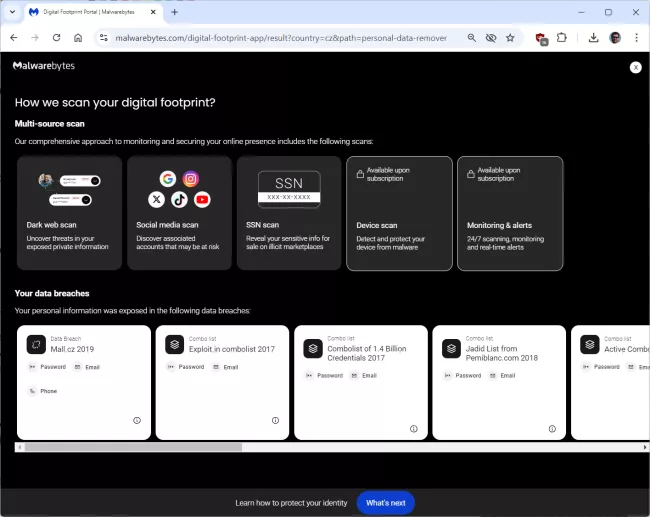Click the lock icon on Monitoring & alerts
The width and height of the screenshot is (650, 517).
tap(471, 174)
